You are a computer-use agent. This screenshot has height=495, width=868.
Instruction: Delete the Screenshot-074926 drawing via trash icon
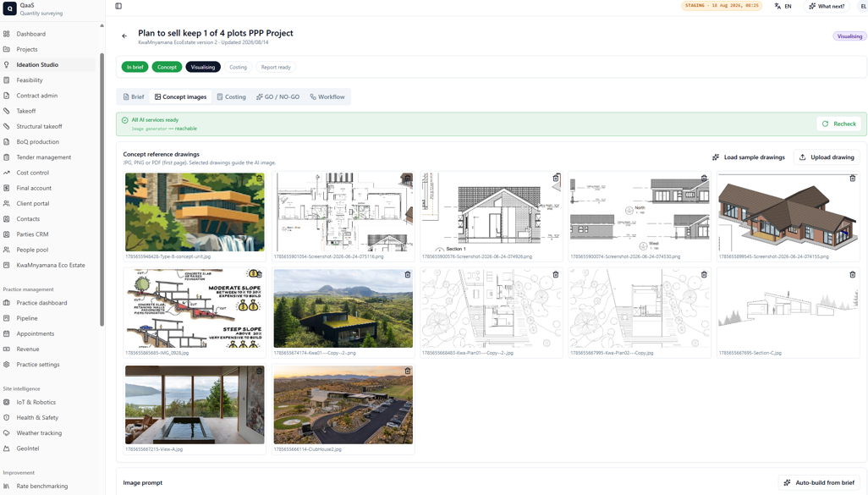click(x=556, y=179)
